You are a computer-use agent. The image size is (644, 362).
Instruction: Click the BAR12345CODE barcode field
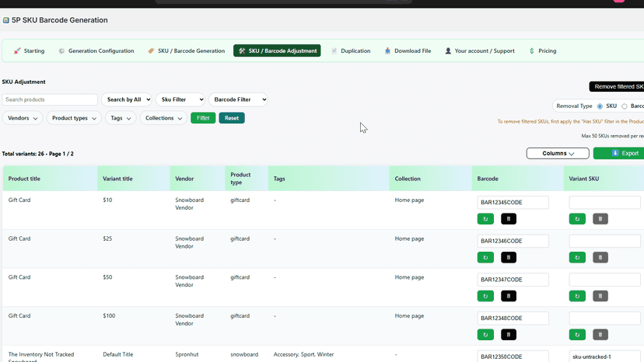click(x=513, y=202)
